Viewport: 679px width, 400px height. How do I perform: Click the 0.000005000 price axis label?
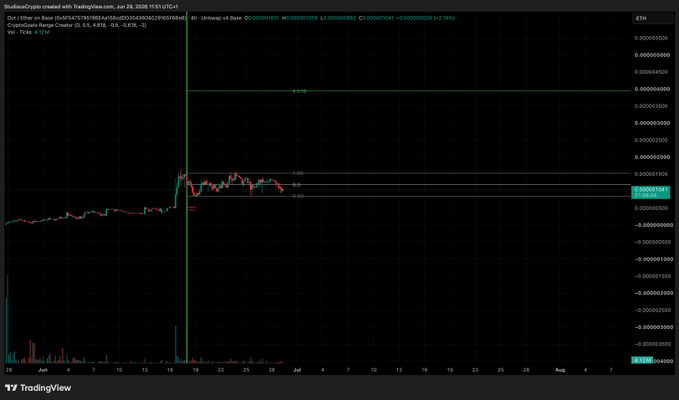[651, 55]
